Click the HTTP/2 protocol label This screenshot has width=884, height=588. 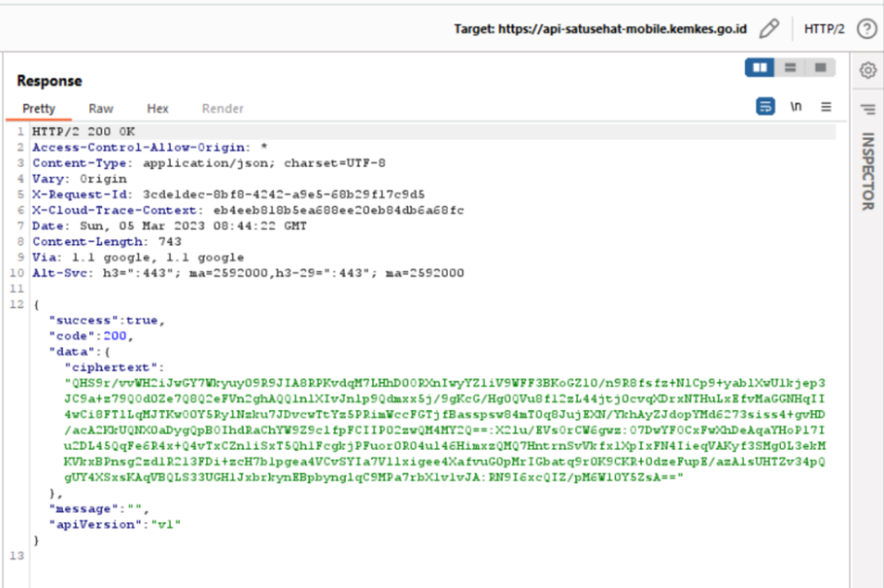(x=824, y=29)
